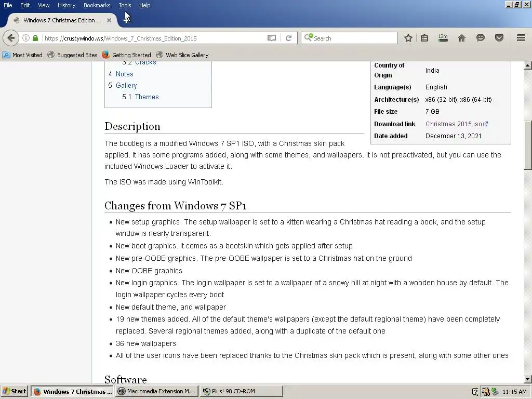Open the Bookmarks menu
The image size is (532, 399).
tap(97, 5)
